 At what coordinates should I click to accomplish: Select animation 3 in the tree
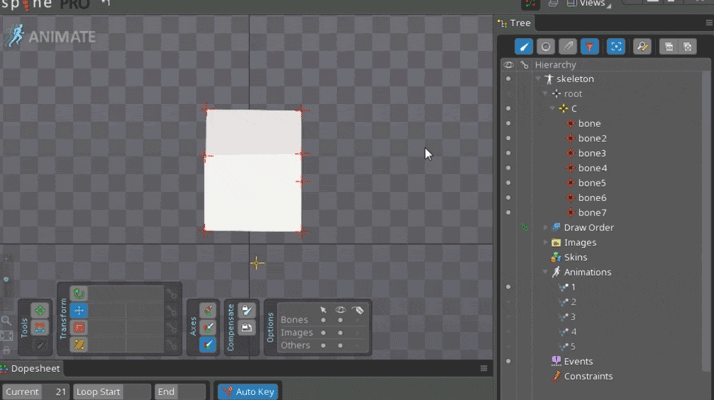tap(573, 317)
